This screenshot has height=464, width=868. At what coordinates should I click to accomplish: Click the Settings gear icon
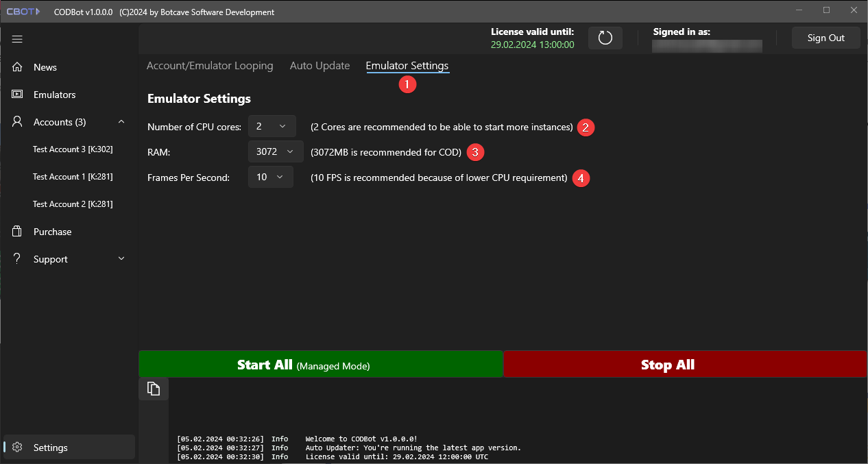point(18,448)
